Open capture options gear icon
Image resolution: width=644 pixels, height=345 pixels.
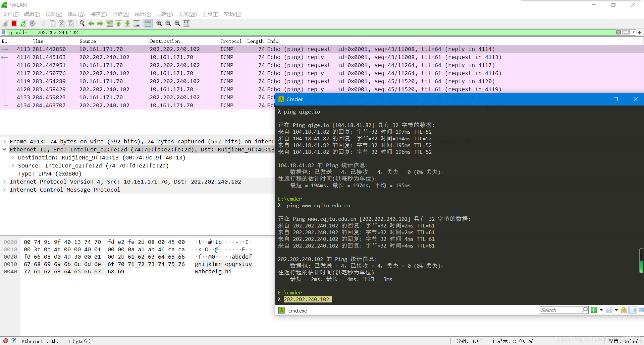32,23
